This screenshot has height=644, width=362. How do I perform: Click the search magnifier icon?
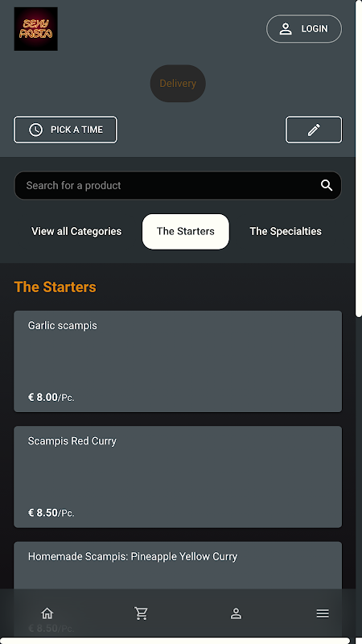click(x=327, y=185)
